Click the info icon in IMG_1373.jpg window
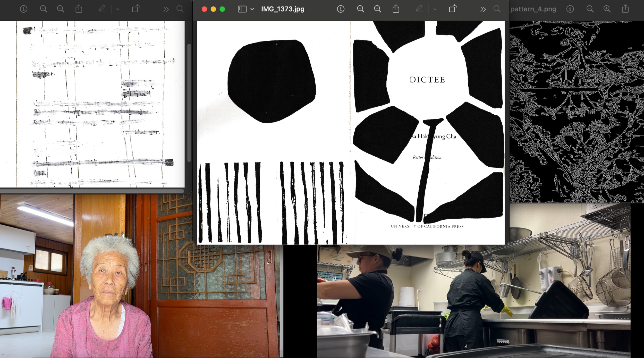 [x=341, y=9]
